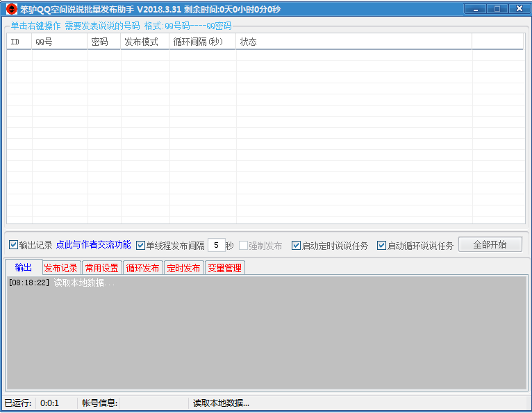Click the 帐号信息 status bar label
The image size is (532, 413).
coord(100,403)
